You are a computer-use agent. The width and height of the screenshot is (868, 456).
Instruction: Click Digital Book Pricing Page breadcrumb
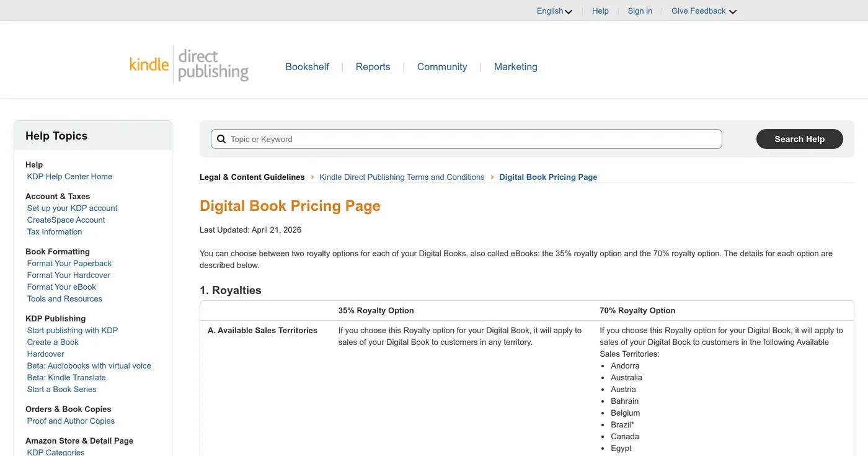[x=548, y=177]
